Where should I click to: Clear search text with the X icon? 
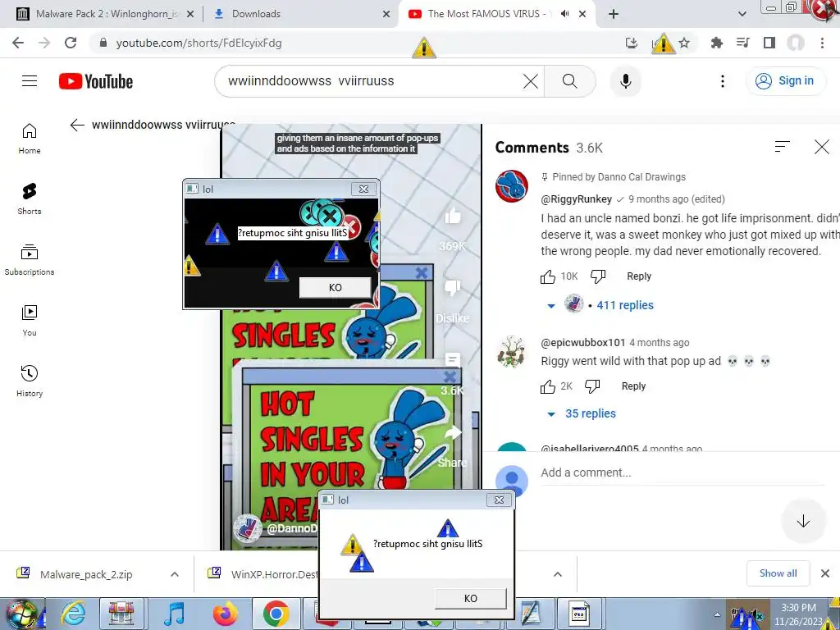coord(531,81)
